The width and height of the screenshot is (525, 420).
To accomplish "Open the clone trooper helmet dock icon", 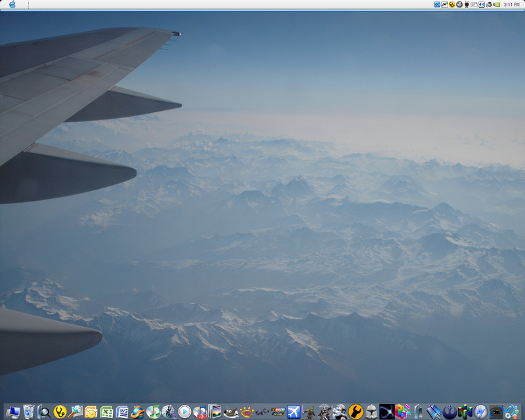I will (x=371, y=412).
